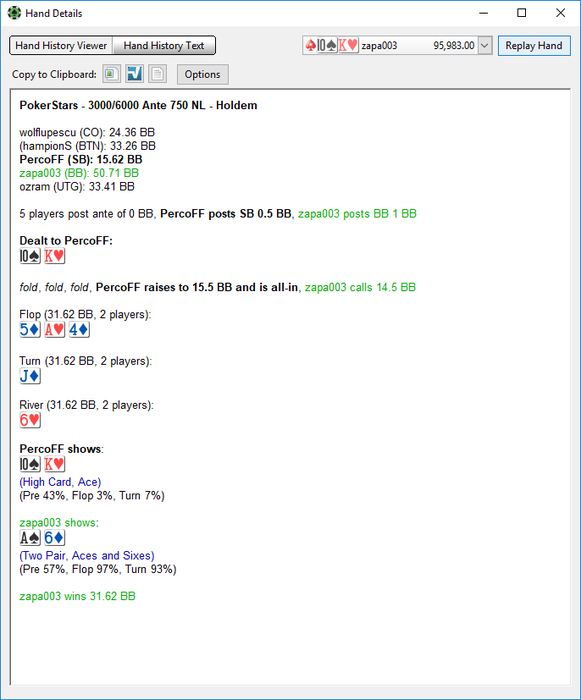Click 'PercoFF posts SB 0.5 BB' text
Image resolution: width=581 pixels, height=700 pixels.
pyautogui.click(x=226, y=214)
